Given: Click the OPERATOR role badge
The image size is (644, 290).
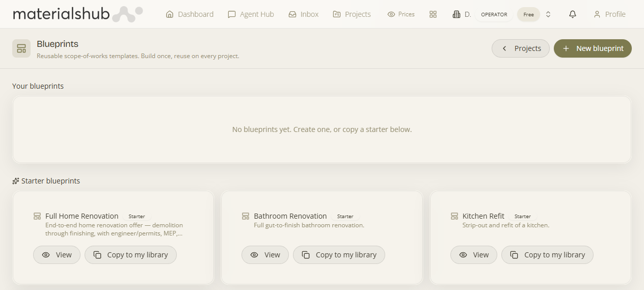Looking at the screenshot, I should tap(494, 14).
